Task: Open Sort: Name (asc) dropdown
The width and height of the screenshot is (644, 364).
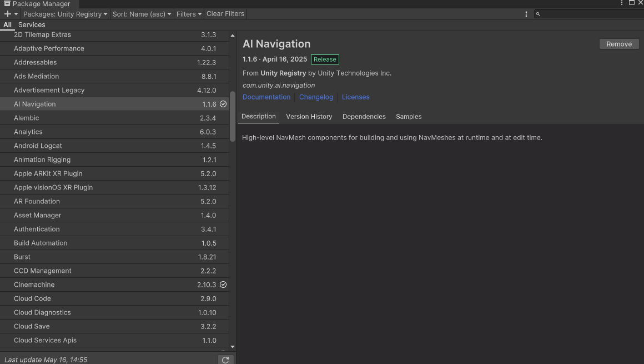Action: (142, 14)
